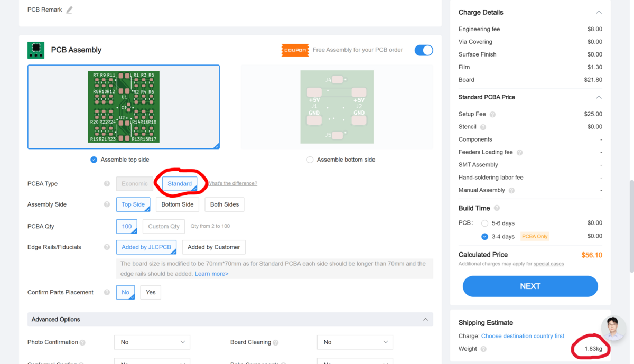The image size is (634, 364).
Task: Click the NEXT button
Action: pos(530,286)
